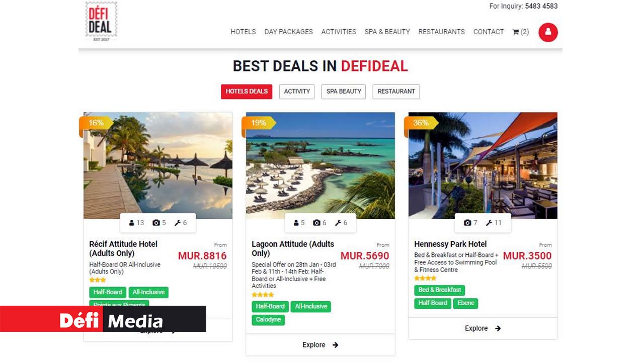Click camera icon on Hennessy Park Hotel card
Viewport: 644px width, 362px height.
click(467, 223)
